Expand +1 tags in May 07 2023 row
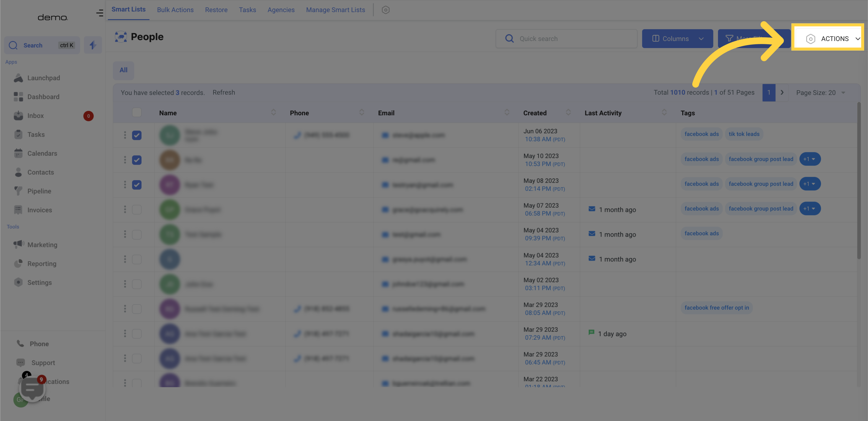868x421 pixels. 810,208
